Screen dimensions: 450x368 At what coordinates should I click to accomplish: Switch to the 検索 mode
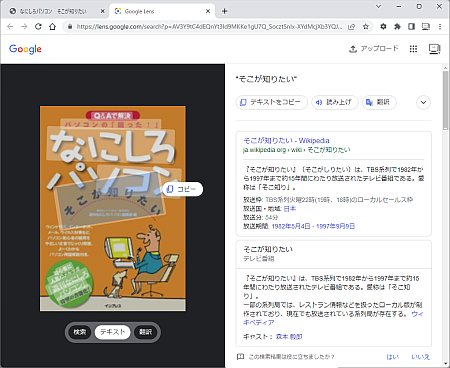tap(80, 332)
